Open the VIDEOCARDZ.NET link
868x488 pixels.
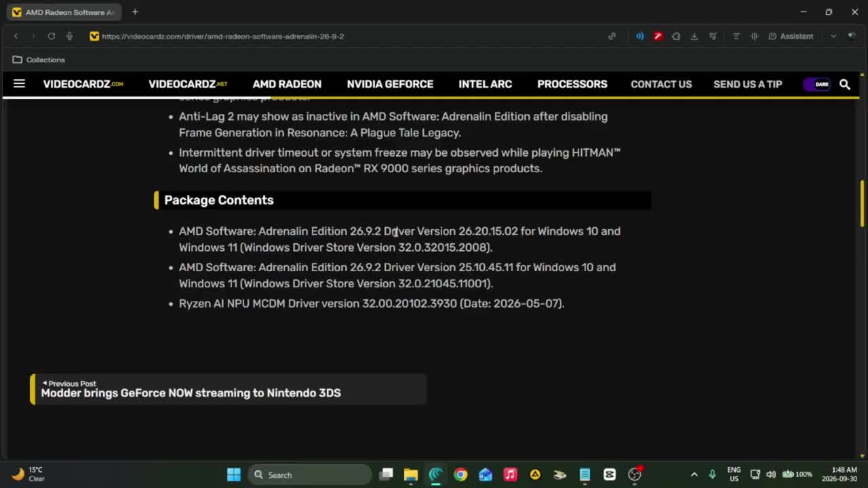point(188,84)
